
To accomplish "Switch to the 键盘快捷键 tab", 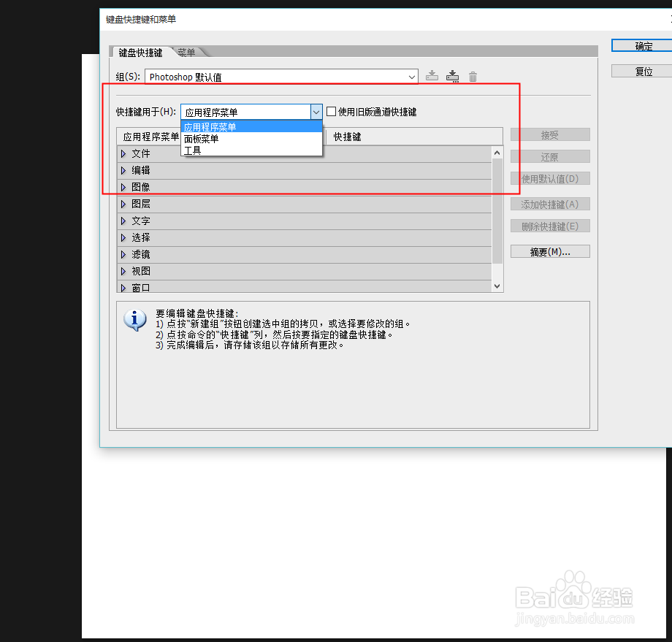I will click(x=140, y=53).
